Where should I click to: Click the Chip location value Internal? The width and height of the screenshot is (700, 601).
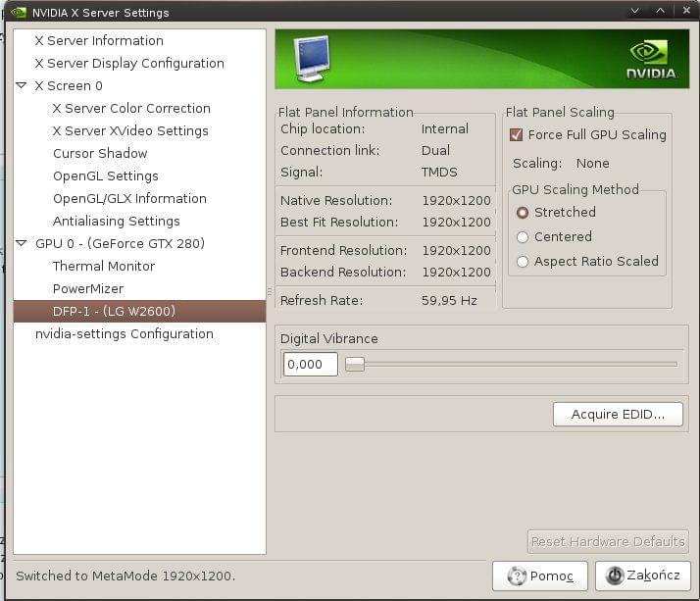click(x=445, y=129)
